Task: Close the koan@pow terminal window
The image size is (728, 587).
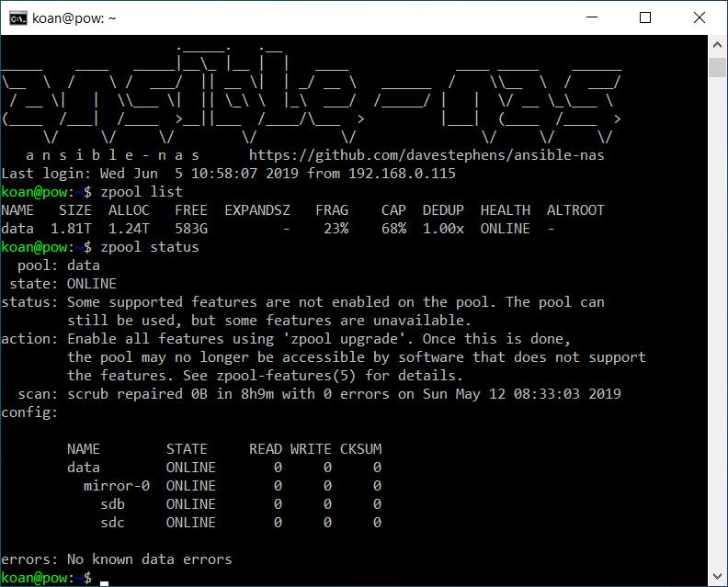Action: [700, 17]
